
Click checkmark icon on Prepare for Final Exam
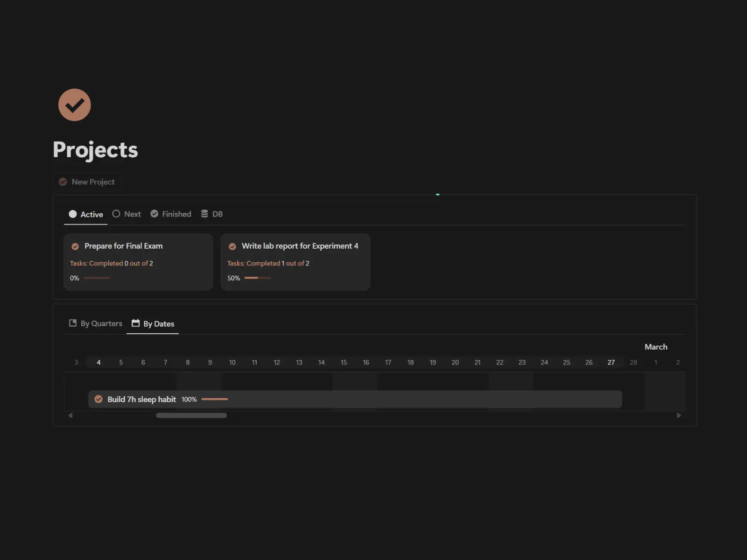tap(75, 246)
